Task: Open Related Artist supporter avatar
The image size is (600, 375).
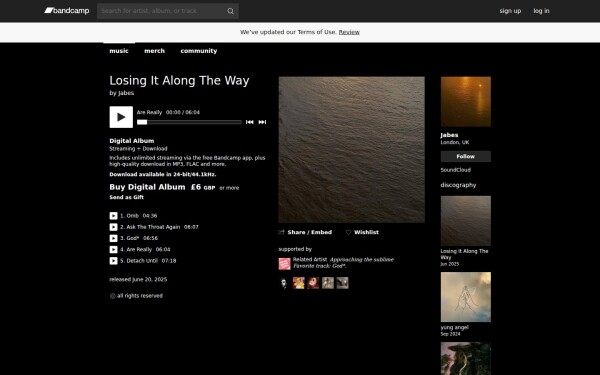Action: [x=284, y=264]
